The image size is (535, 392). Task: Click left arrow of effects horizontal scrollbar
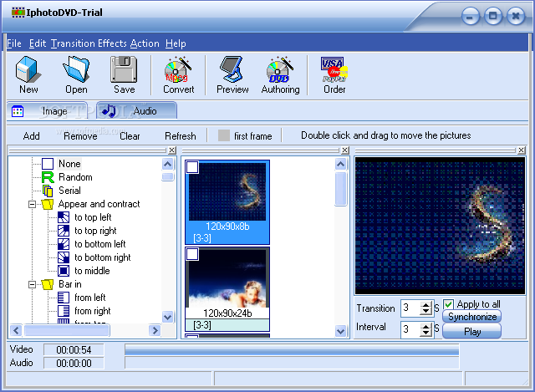(16, 330)
